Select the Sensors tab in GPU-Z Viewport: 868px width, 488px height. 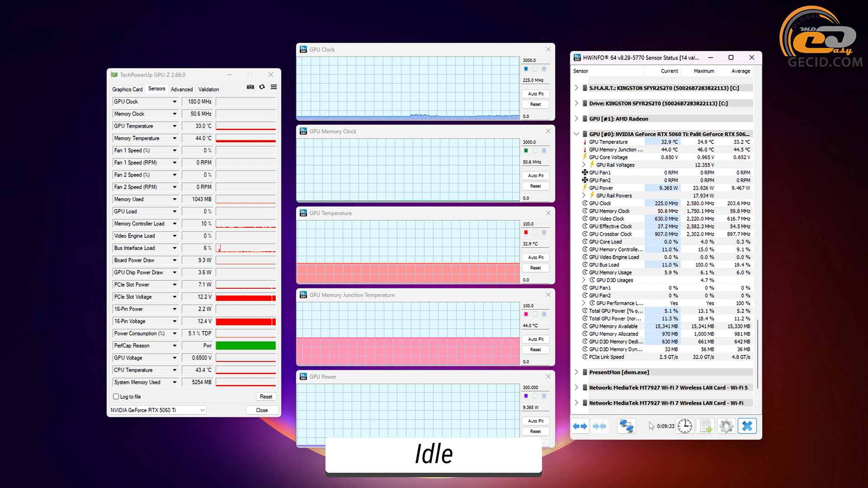(157, 89)
